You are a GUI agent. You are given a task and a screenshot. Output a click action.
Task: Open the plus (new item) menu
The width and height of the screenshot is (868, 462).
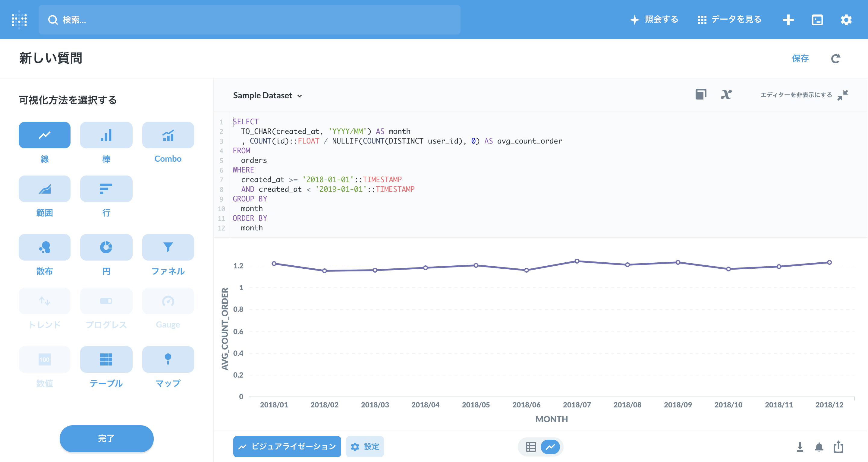coord(788,20)
